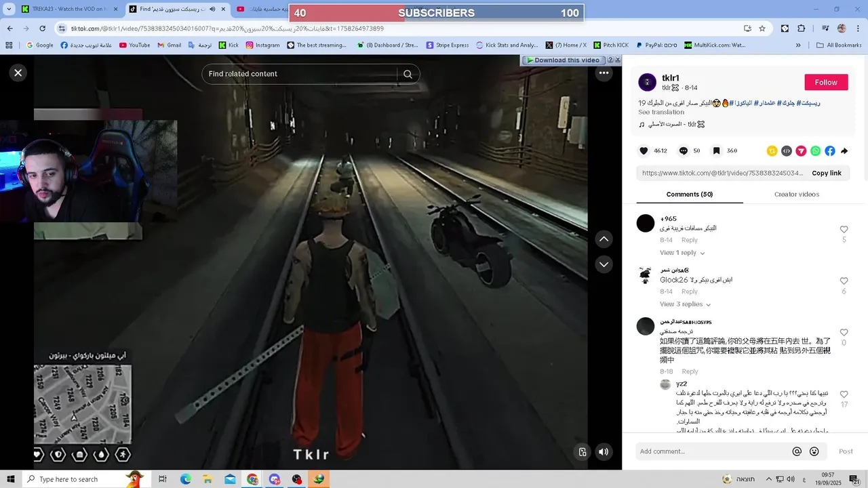Image resolution: width=868 pixels, height=488 pixels.
Task: Like the video using the heart icon
Action: point(644,151)
